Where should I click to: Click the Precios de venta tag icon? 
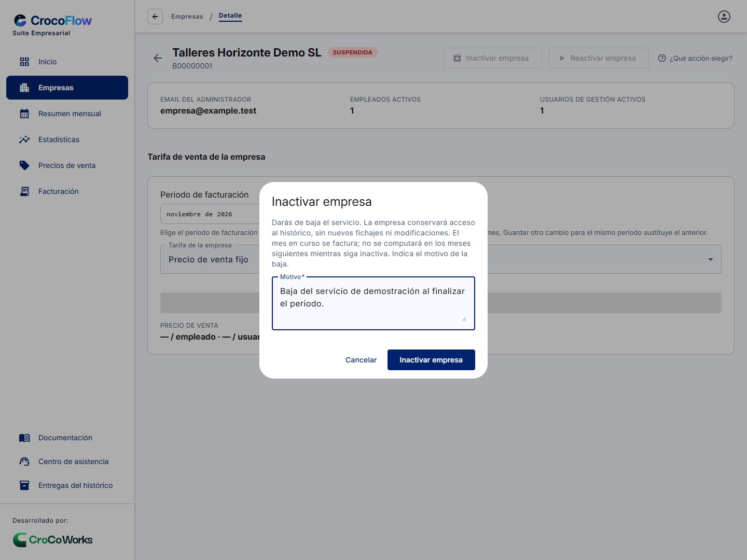click(x=24, y=165)
